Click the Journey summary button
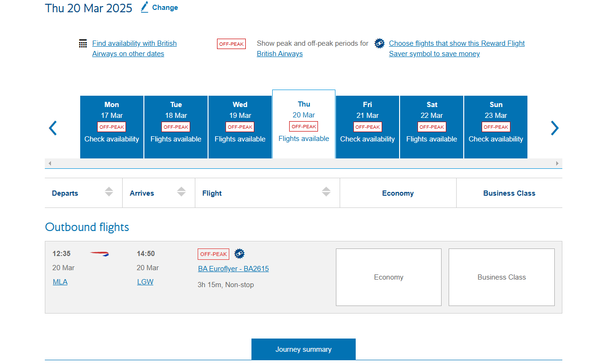 click(x=303, y=349)
